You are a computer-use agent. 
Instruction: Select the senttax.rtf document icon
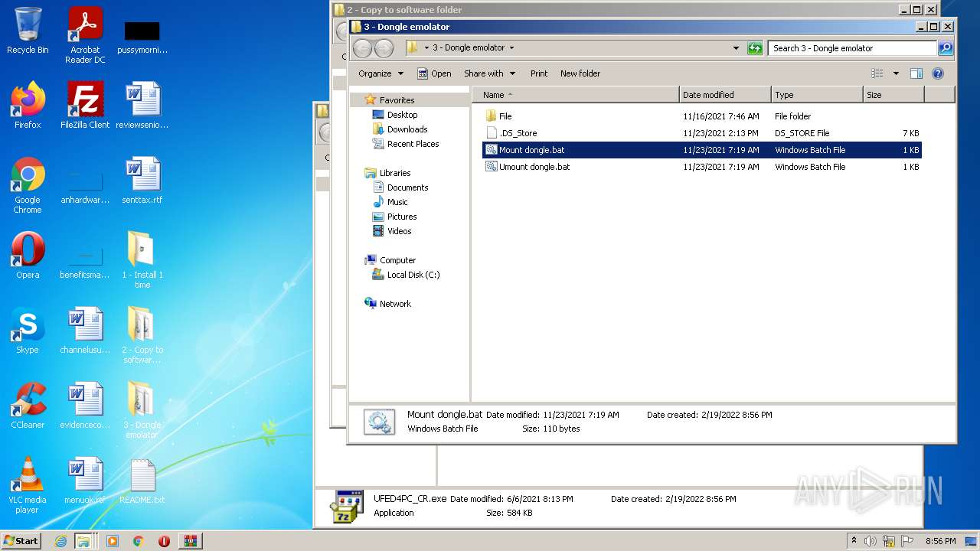pos(142,181)
